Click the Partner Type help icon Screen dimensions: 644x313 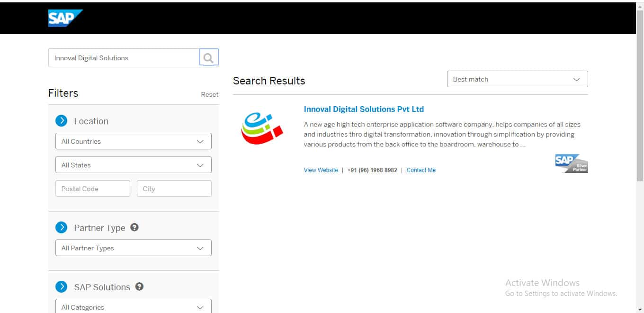pos(134,227)
